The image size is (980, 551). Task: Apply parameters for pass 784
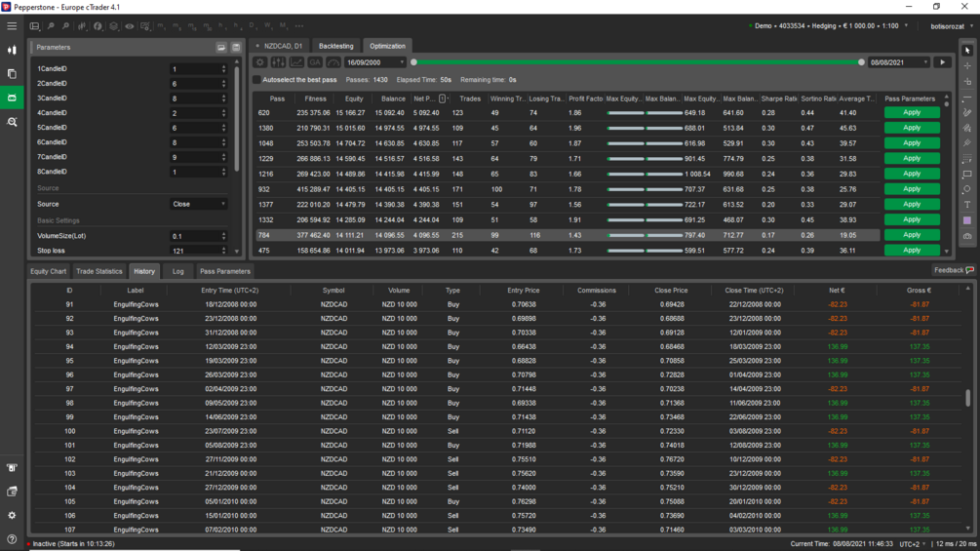tap(912, 235)
